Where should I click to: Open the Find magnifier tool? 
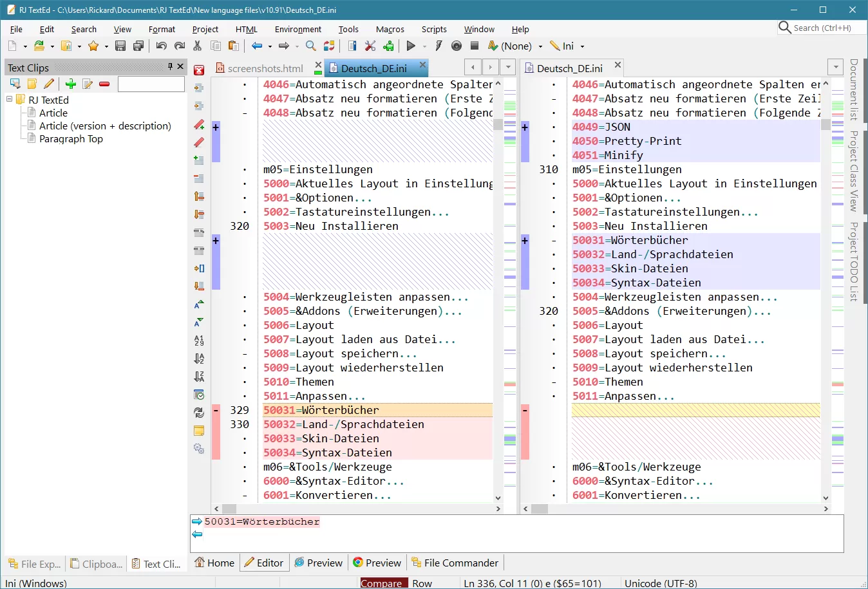point(310,46)
